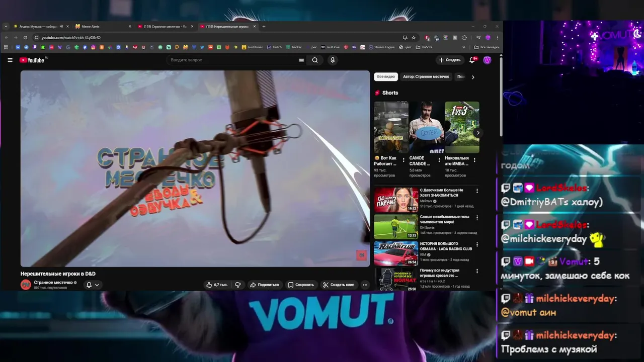Open the on-screen keyboard in search box
Viewport: 644px width, 362px height.
tap(301, 60)
